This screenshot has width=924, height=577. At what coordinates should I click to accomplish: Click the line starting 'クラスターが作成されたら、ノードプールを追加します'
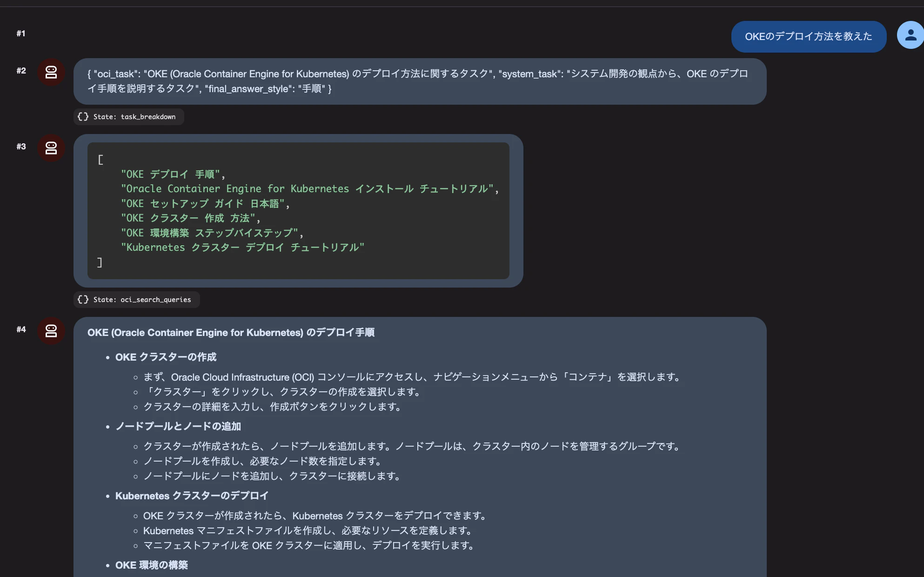[413, 446]
